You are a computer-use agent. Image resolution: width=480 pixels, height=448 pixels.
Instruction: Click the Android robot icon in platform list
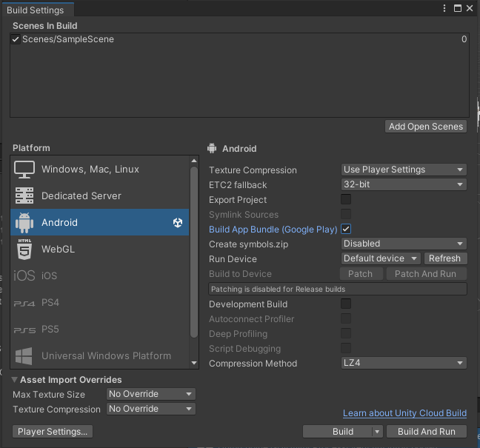coord(24,223)
